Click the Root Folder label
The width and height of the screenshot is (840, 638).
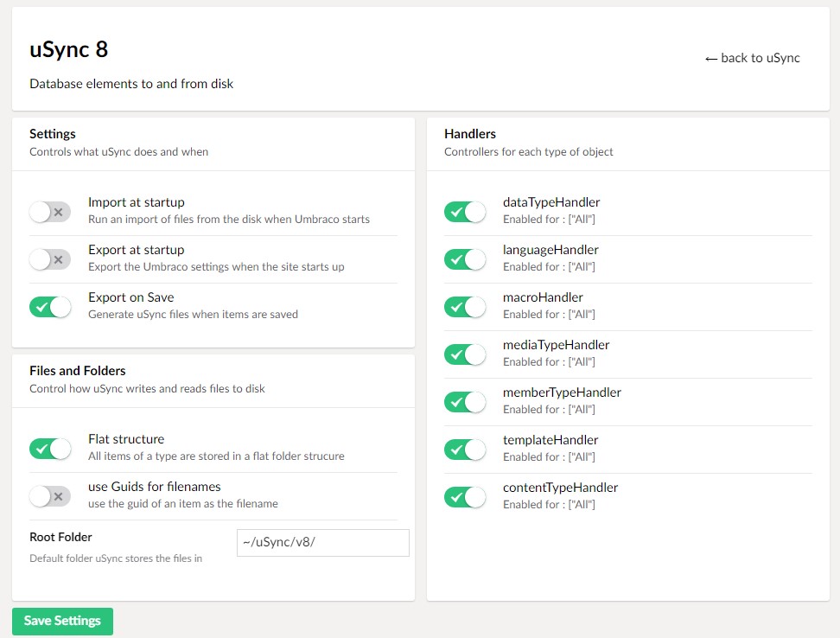click(x=60, y=537)
